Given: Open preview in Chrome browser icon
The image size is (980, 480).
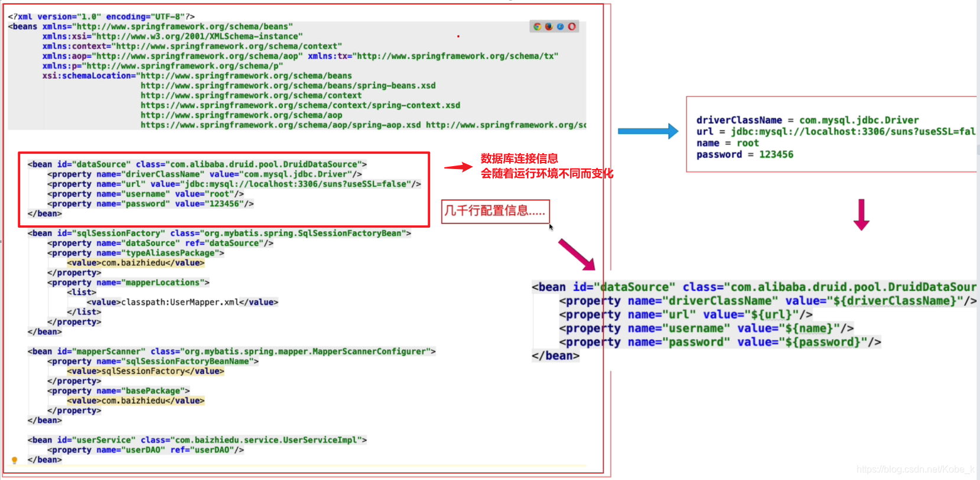Looking at the screenshot, I should point(537,27).
